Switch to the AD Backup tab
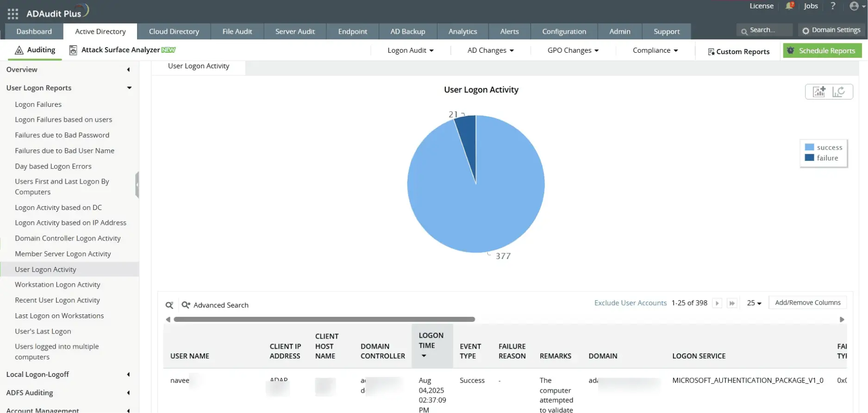868x413 pixels. click(408, 31)
